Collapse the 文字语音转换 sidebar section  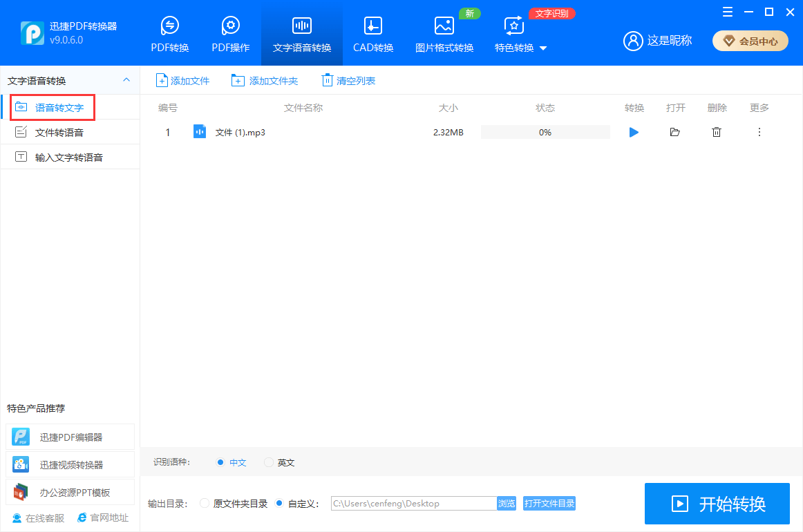tap(126, 80)
